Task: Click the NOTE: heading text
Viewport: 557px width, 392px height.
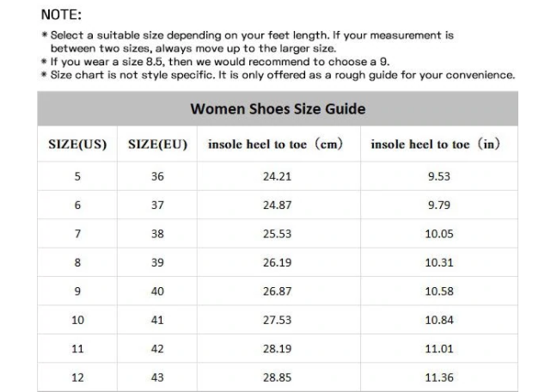Action: click(x=61, y=15)
